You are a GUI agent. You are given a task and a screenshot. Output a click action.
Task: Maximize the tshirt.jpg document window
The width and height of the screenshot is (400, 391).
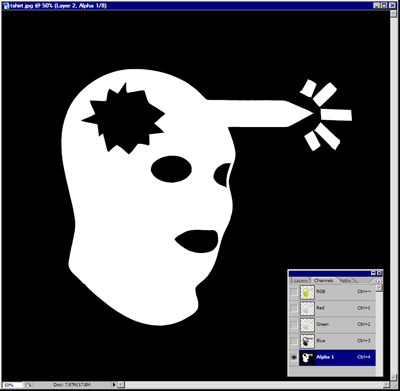pyautogui.click(x=384, y=5)
